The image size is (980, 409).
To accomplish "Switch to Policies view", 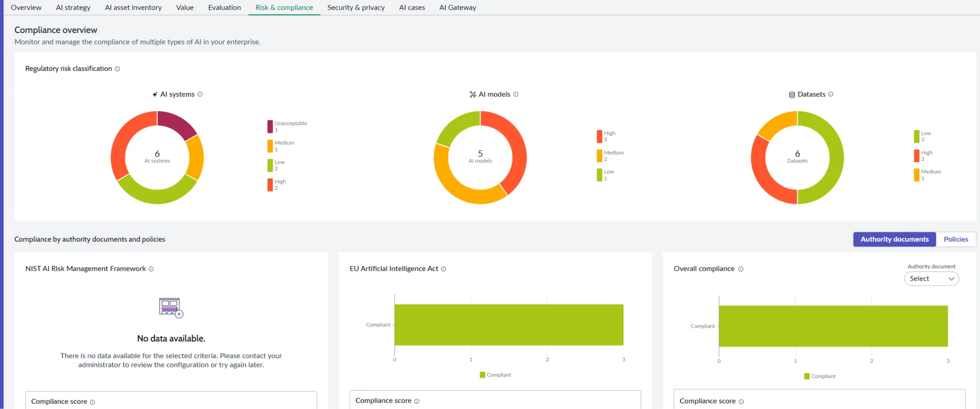I will 956,239.
